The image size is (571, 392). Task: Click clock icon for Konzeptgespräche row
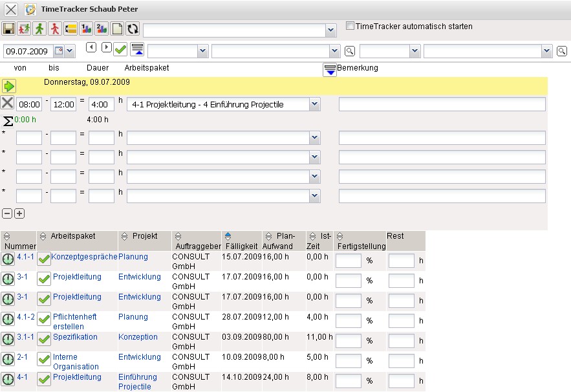(8, 260)
